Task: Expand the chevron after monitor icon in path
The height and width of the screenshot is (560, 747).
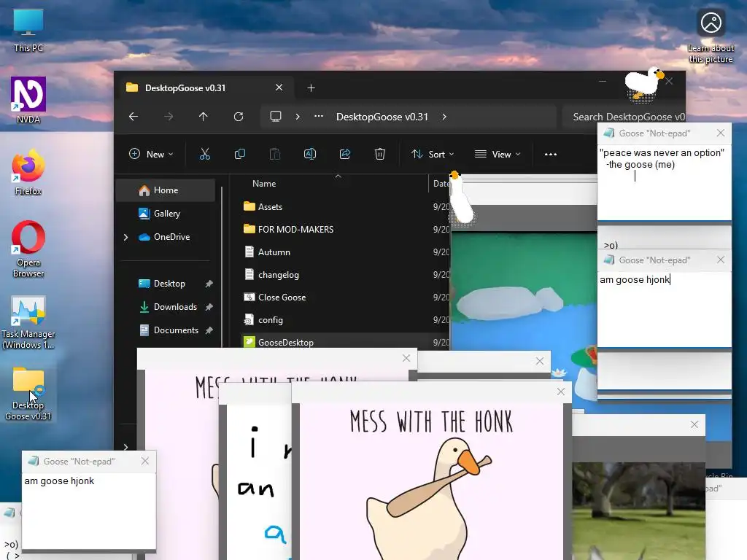Action: pyautogui.click(x=298, y=117)
